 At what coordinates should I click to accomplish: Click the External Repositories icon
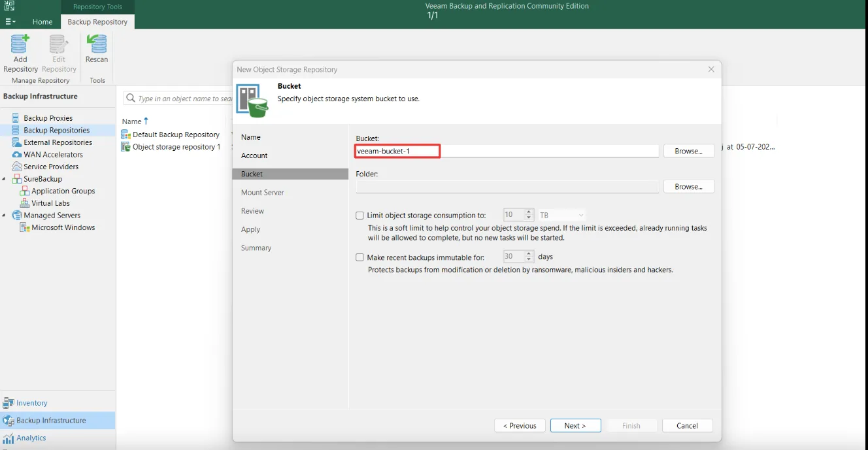[x=16, y=142]
